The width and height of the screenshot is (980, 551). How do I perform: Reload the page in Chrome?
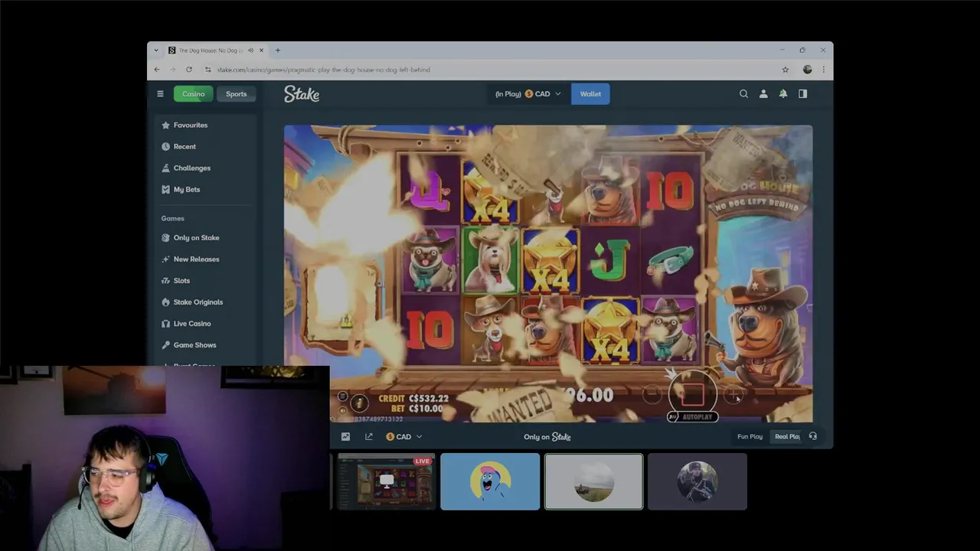(188, 70)
